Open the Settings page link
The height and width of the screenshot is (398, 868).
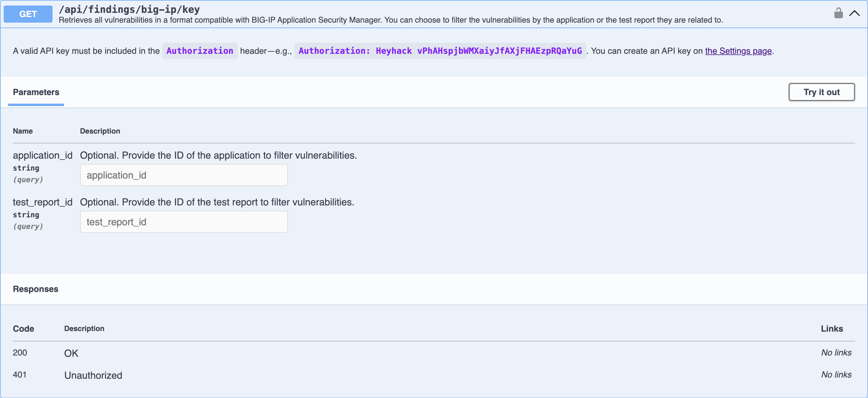[x=738, y=51]
